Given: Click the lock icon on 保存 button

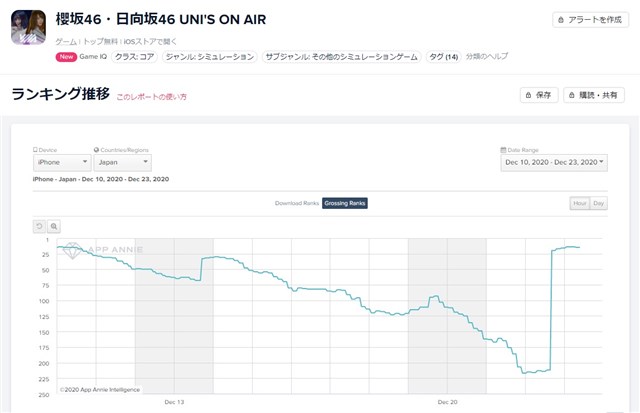Looking at the screenshot, I should pos(528,95).
